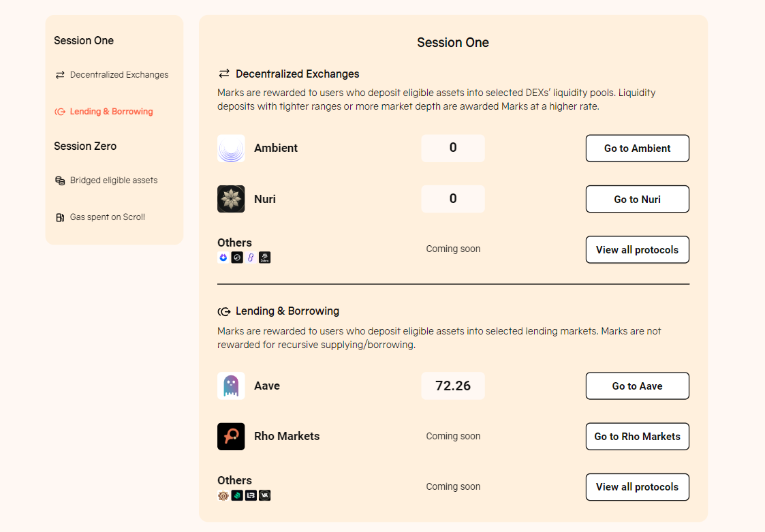This screenshot has height=532, width=765.
Task: Click the purple figure-eight icon under DEX Others
Action: pos(251,257)
